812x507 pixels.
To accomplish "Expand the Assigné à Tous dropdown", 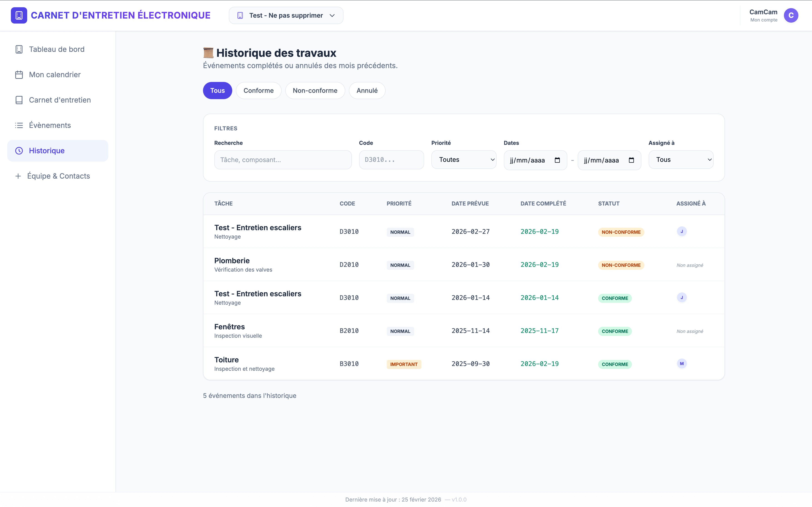I will [680, 160].
